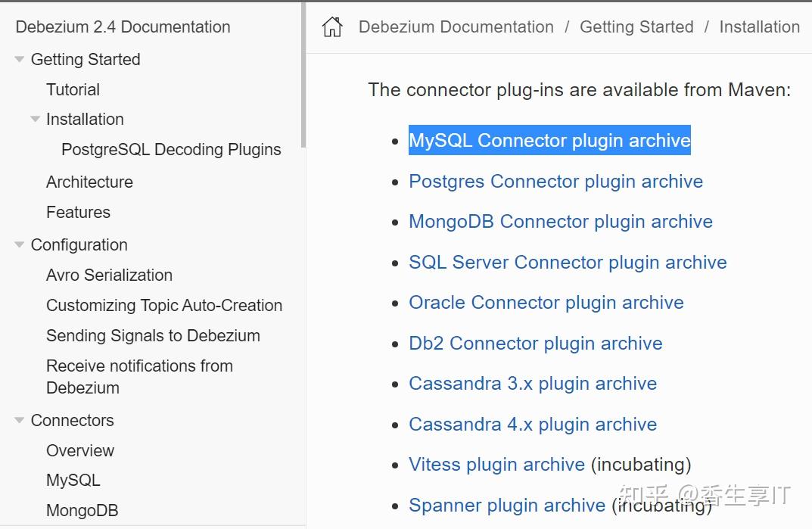
Task: Open the Db2 Connector plugin archive
Action: coord(535,343)
